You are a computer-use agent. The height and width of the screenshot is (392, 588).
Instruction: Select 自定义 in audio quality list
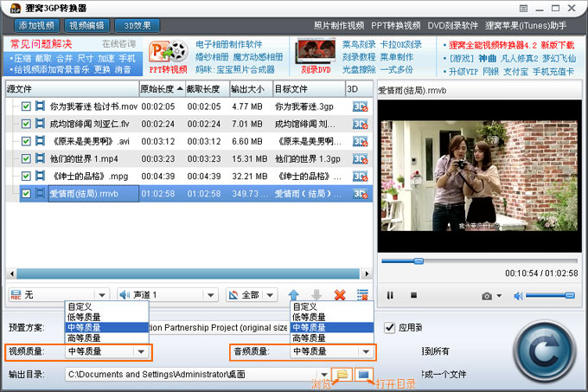click(x=332, y=306)
